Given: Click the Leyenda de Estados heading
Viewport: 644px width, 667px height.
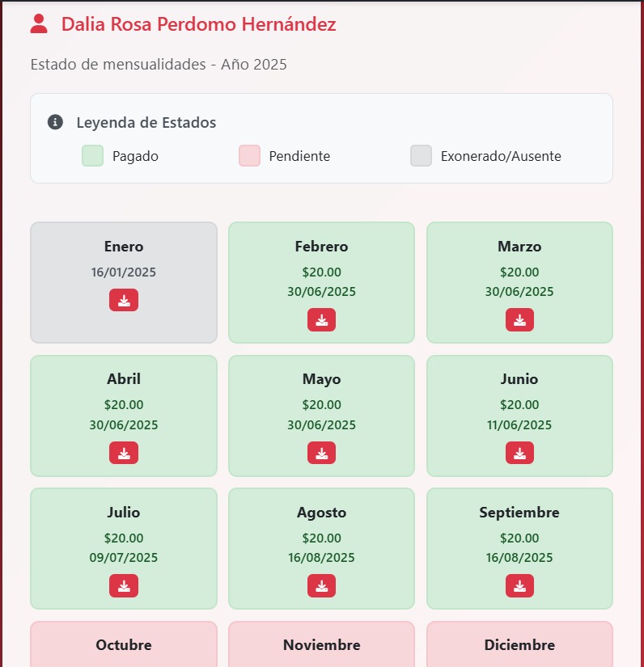Looking at the screenshot, I should pyautogui.click(x=146, y=123).
